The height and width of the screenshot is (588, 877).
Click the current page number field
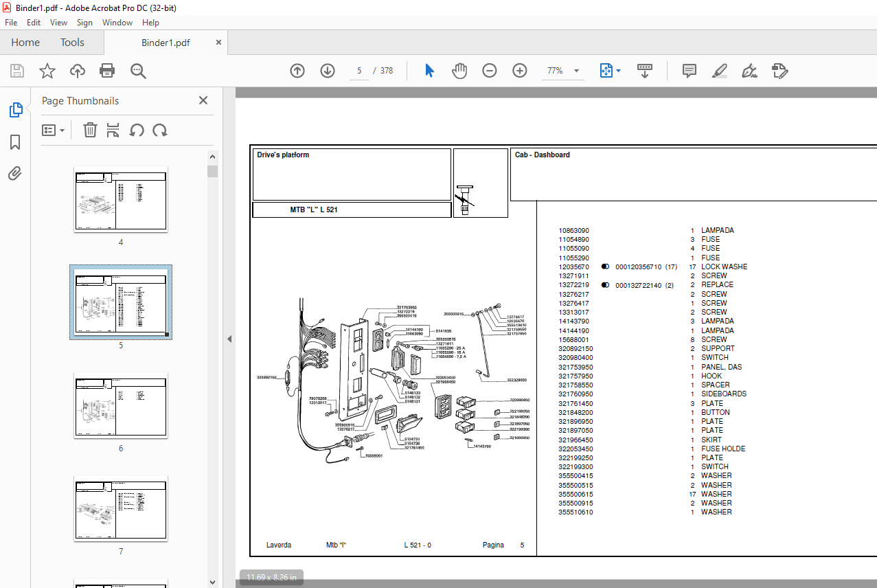(359, 71)
